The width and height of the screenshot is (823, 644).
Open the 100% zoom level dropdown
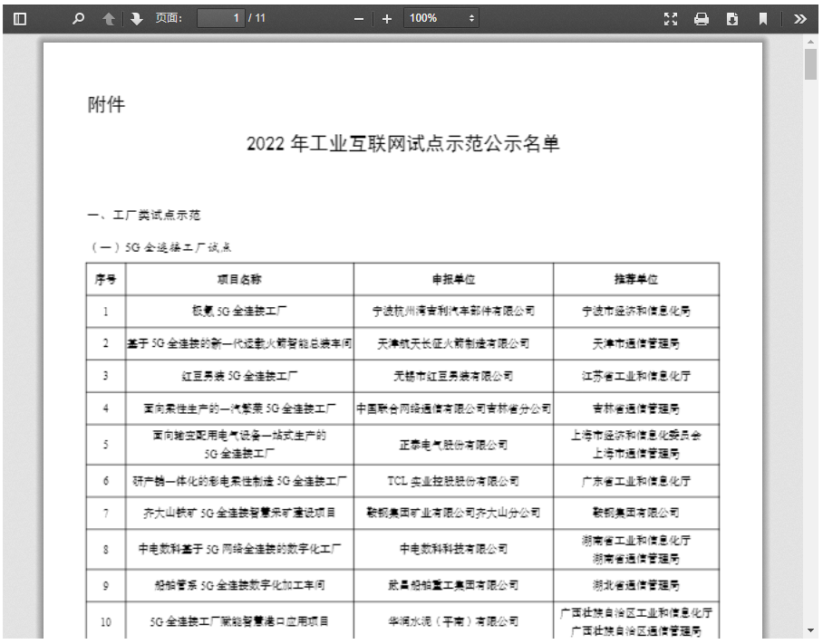tap(443, 18)
